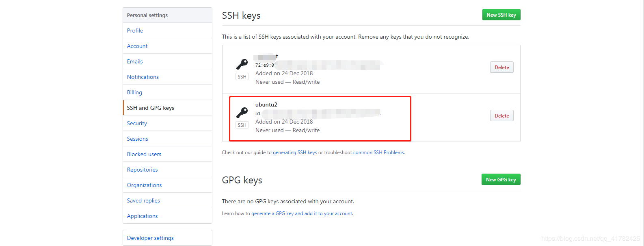Screen dimensions: 644x246
Task: Click the SSH badge under ubuntu2 key icon
Action: (x=242, y=125)
